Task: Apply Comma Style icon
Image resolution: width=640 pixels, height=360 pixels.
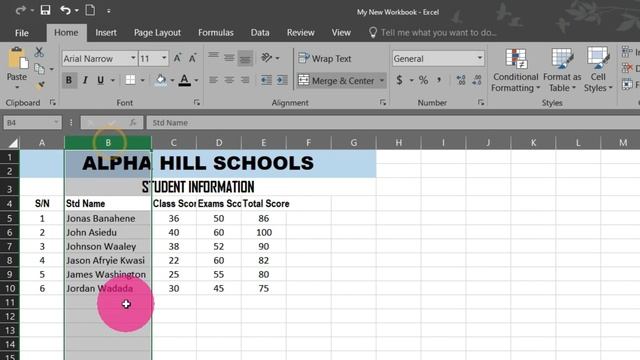Action: [x=439, y=80]
